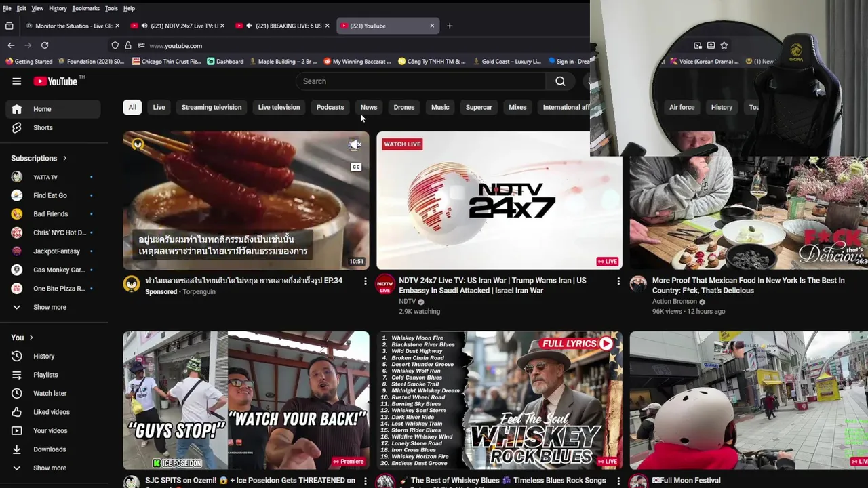Open the Torpenguin sponsored channel avatar

point(132,284)
